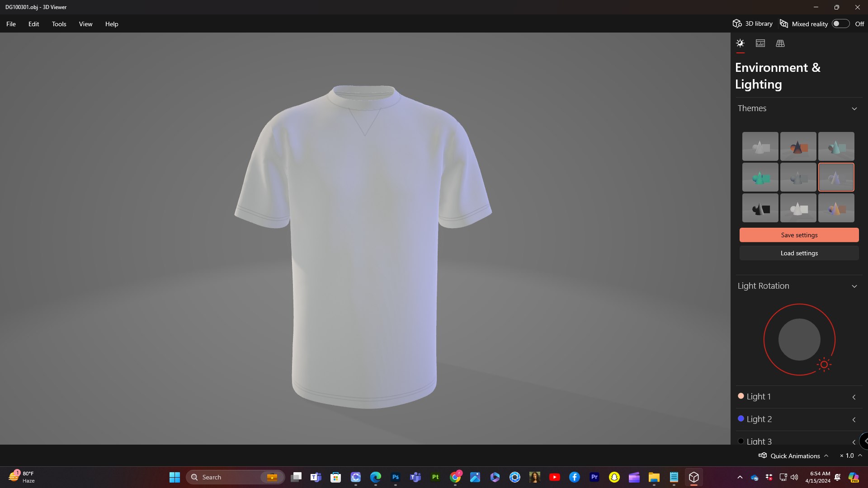Viewport: 868px width, 488px height.
Task: Open Facebook from the taskbar
Action: coord(575,477)
